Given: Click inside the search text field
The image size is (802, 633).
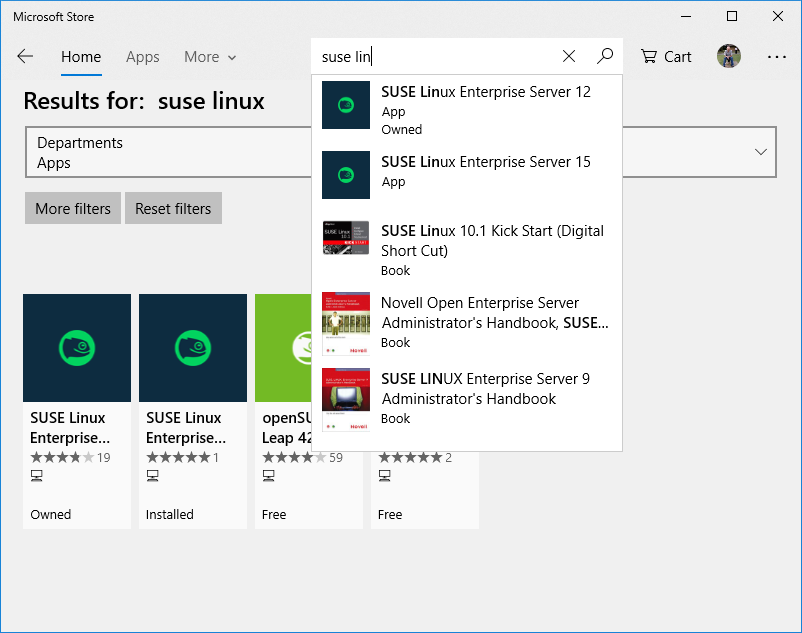Looking at the screenshot, I should tap(437, 56).
